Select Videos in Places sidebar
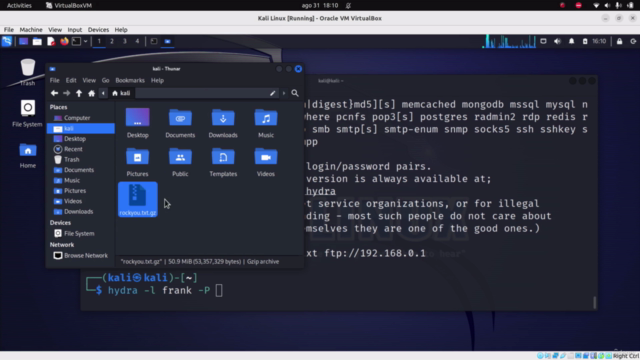This screenshot has height=360, width=640. (81, 201)
